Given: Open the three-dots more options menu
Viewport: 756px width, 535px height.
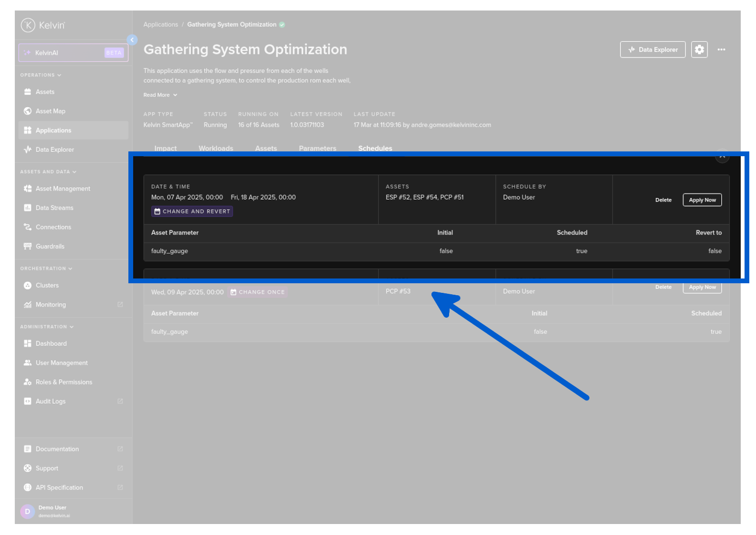Looking at the screenshot, I should click(x=721, y=50).
